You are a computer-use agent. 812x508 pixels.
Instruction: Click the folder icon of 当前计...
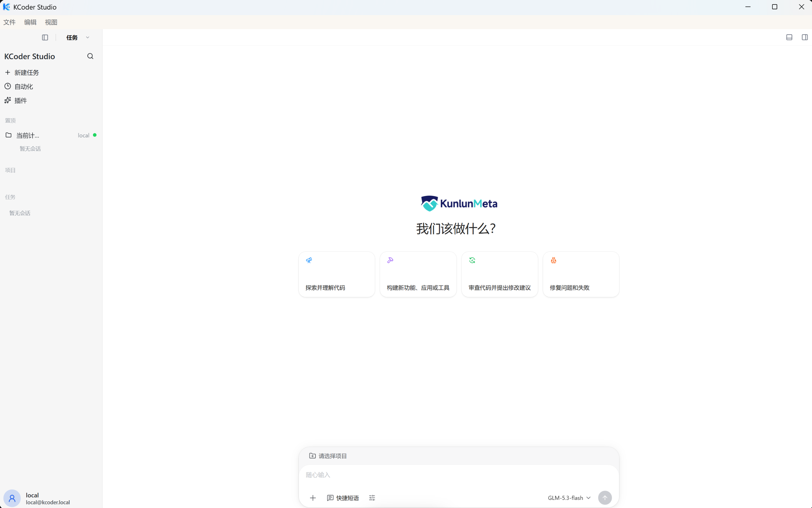pos(9,135)
